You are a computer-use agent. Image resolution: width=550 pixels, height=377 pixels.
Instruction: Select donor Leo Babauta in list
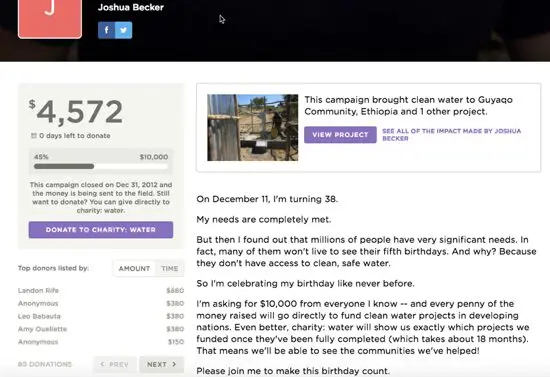point(39,316)
